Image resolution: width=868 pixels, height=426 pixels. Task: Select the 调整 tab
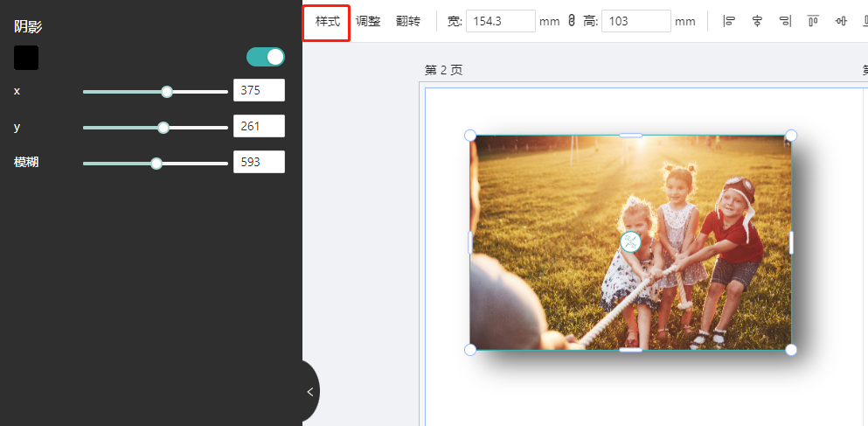coord(368,22)
